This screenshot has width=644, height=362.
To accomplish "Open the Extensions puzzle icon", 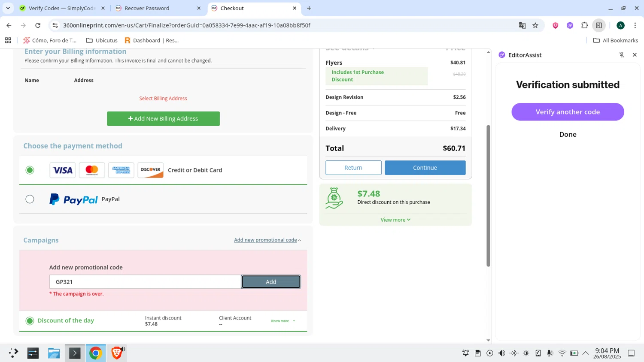I will pos(584,25).
